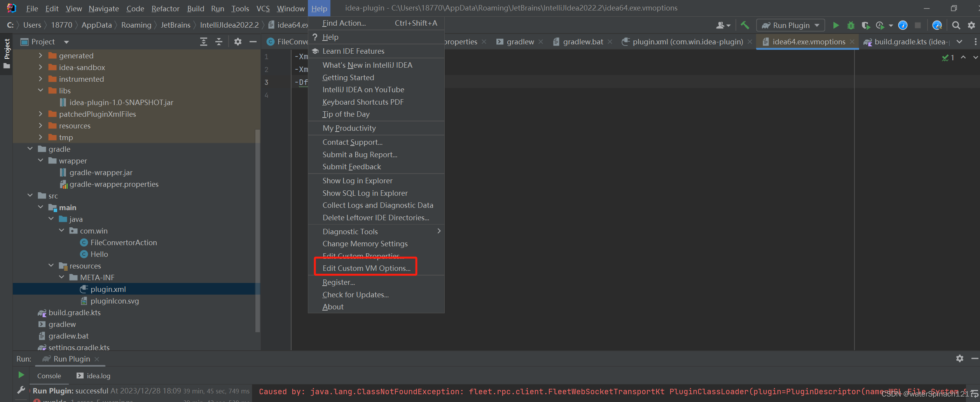The width and height of the screenshot is (980, 402).
Task: Click the wrench icon in Run panel
Action: 21,390
